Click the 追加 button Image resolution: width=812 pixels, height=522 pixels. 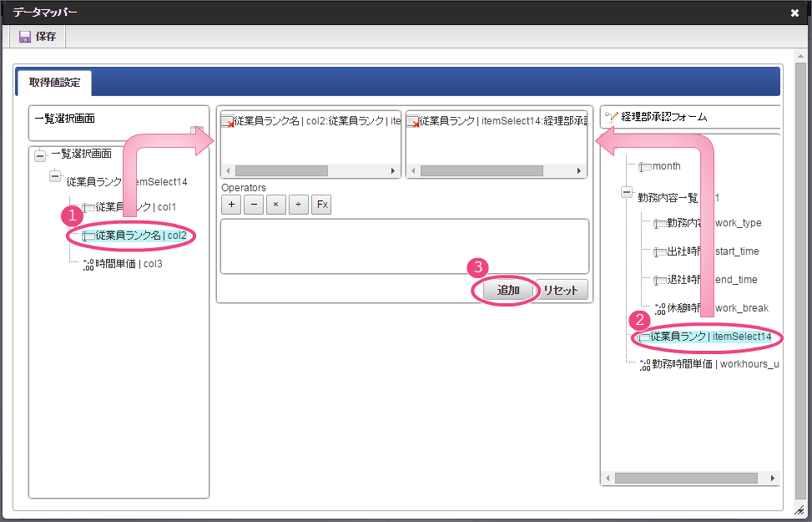pos(508,290)
